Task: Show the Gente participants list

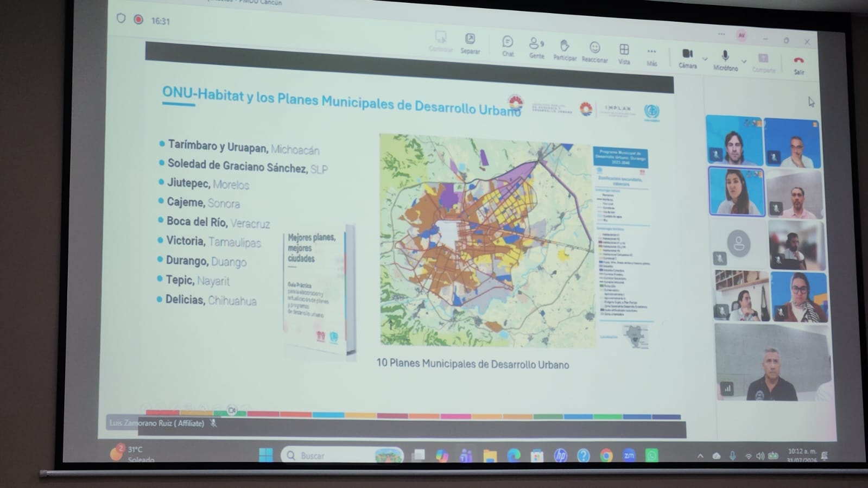Action: point(536,47)
